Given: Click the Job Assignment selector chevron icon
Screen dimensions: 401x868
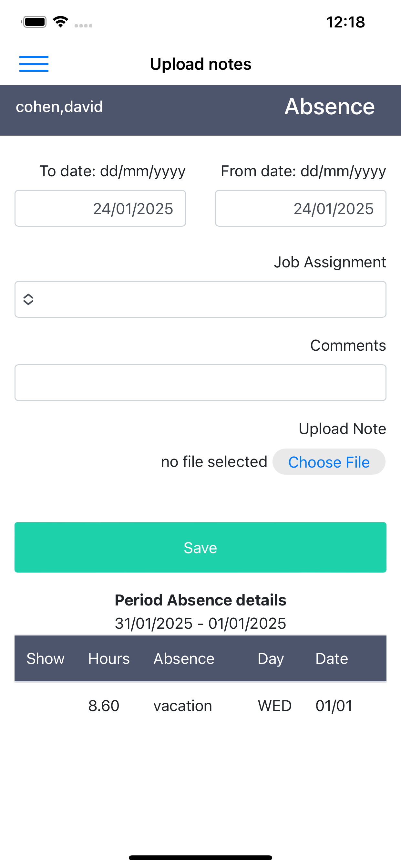Looking at the screenshot, I should [28, 299].
